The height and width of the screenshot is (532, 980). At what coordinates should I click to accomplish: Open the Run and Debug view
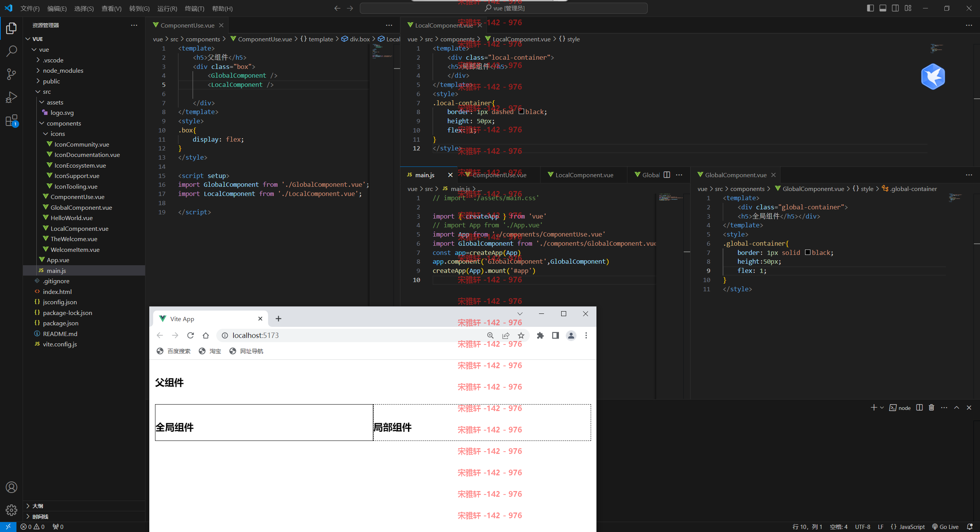coord(11,97)
